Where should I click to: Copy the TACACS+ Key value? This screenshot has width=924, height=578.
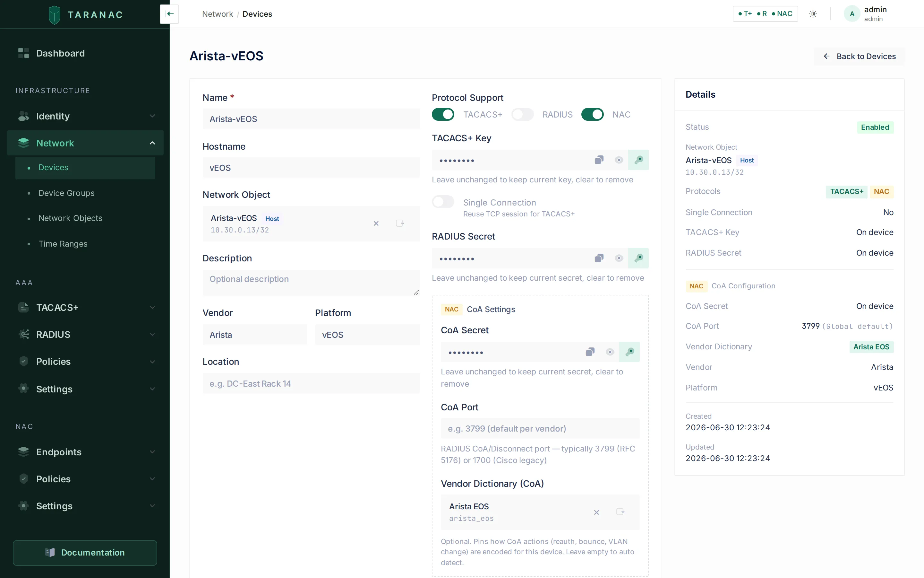pos(599,160)
